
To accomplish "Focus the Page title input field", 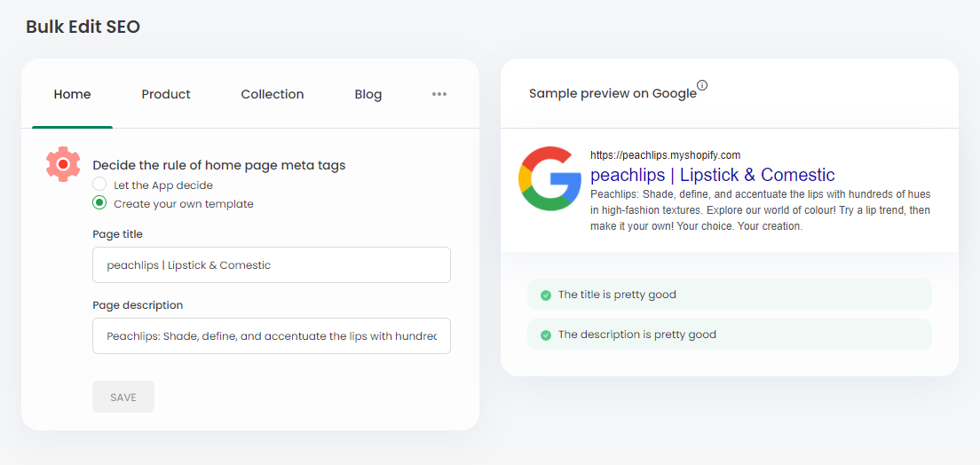I will (272, 265).
